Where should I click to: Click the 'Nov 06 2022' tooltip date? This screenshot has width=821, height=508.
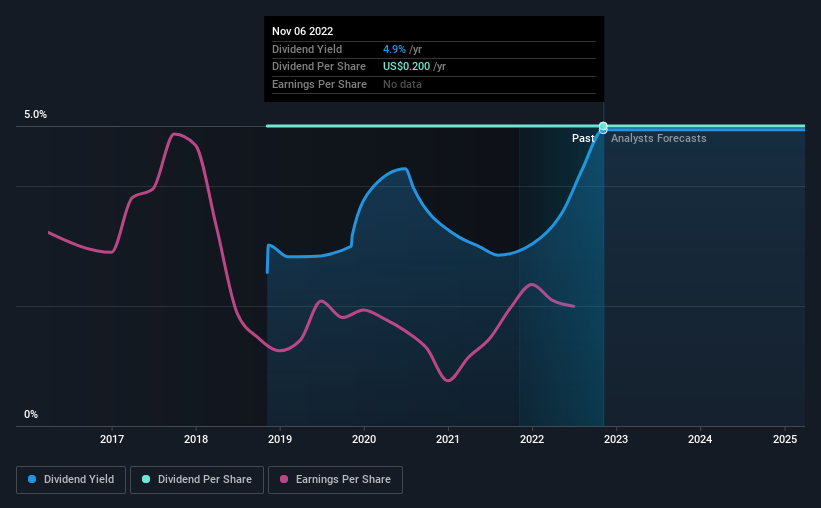(302, 31)
